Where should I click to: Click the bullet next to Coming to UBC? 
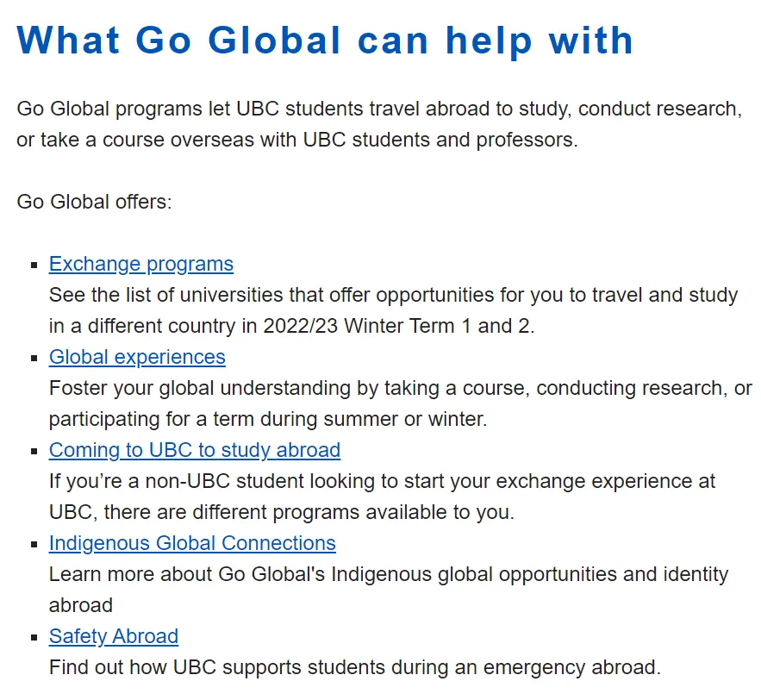[34, 452]
